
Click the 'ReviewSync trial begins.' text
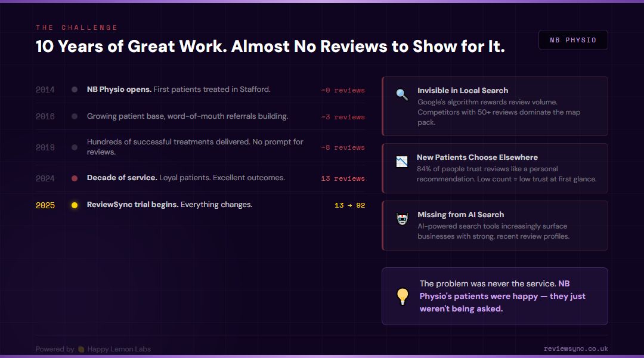point(132,204)
